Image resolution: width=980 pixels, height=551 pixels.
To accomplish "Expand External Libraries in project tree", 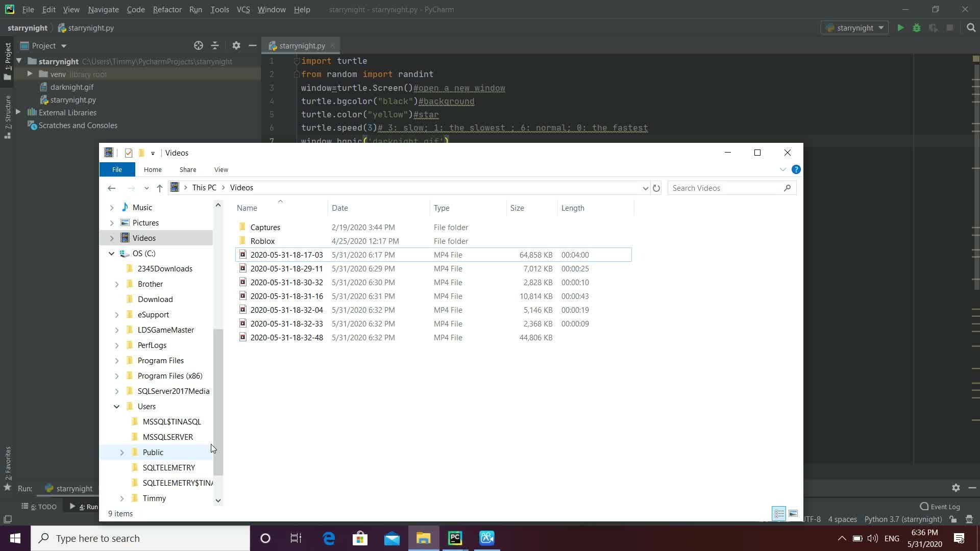I will pos(18,112).
